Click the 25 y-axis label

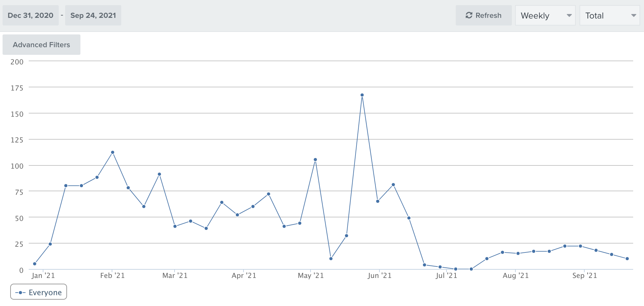coord(19,244)
